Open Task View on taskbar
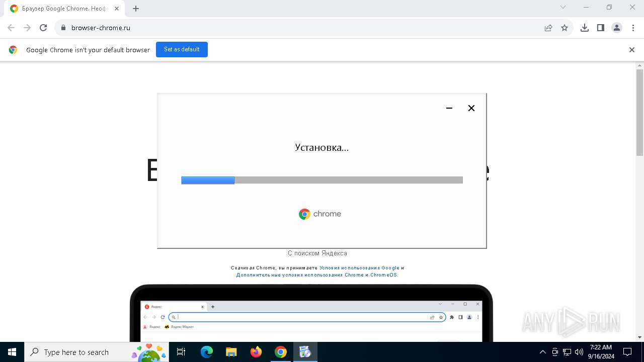The height and width of the screenshot is (362, 644). pyautogui.click(x=181, y=352)
